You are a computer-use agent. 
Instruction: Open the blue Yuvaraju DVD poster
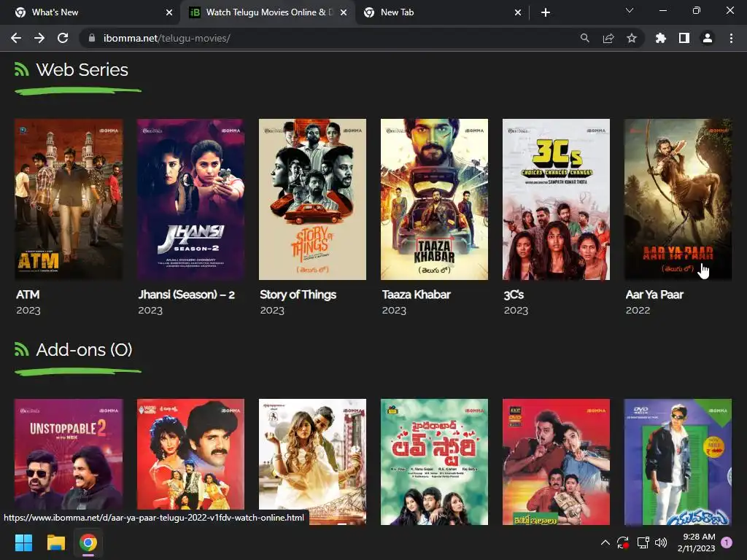tap(678, 462)
